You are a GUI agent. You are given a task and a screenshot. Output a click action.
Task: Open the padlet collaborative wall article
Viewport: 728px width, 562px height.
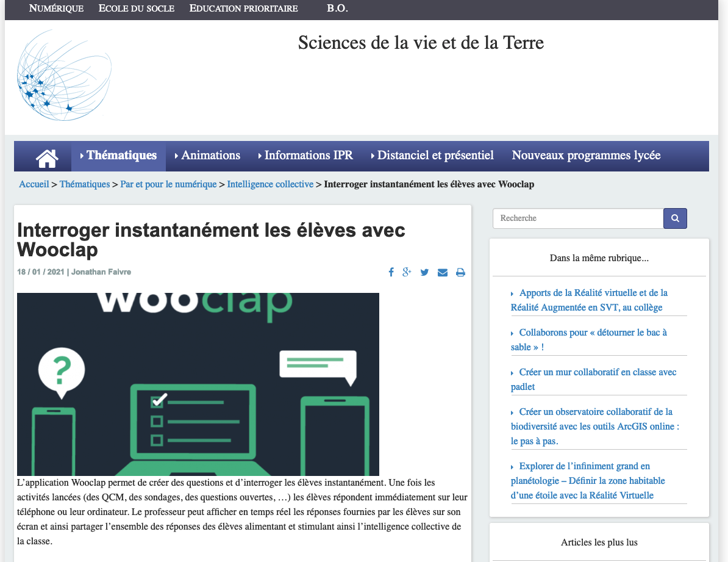pyautogui.click(x=593, y=380)
